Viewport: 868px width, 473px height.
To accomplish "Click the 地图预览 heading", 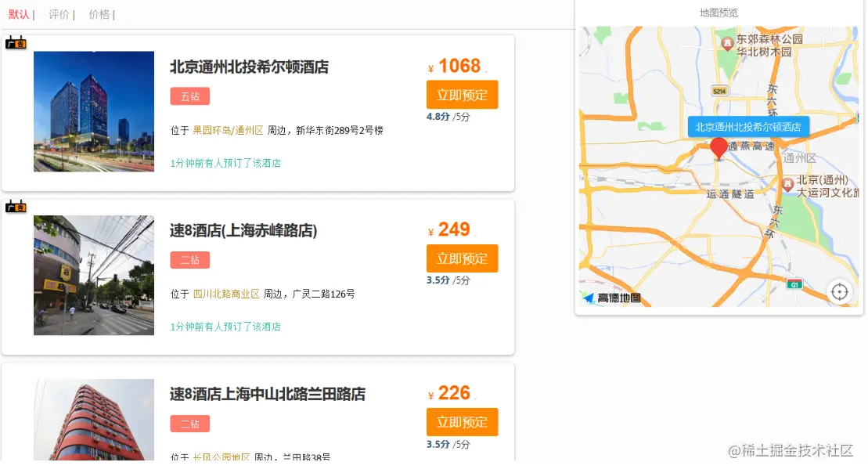I will click(719, 13).
